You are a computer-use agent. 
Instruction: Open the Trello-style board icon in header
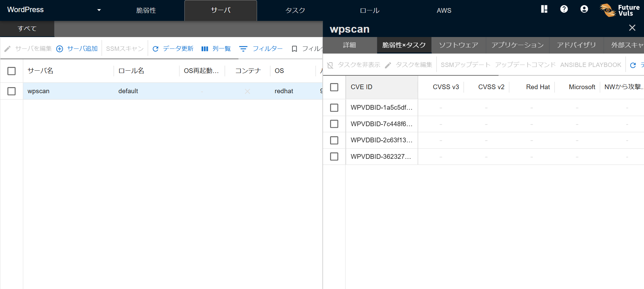pos(544,9)
